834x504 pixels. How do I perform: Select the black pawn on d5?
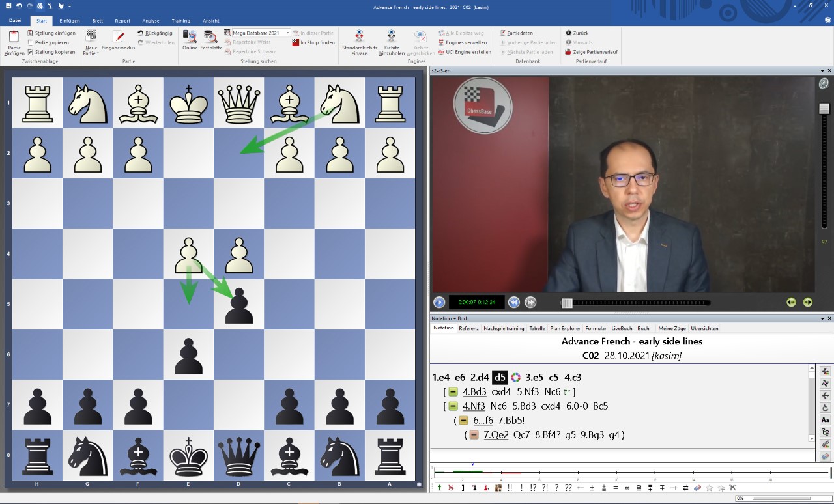pos(239,305)
